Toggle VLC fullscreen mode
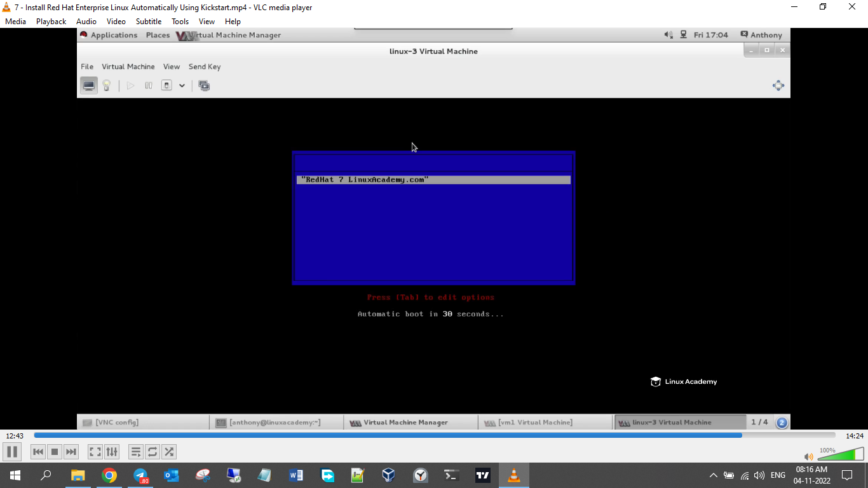This screenshot has width=868, height=488. point(95,452)
